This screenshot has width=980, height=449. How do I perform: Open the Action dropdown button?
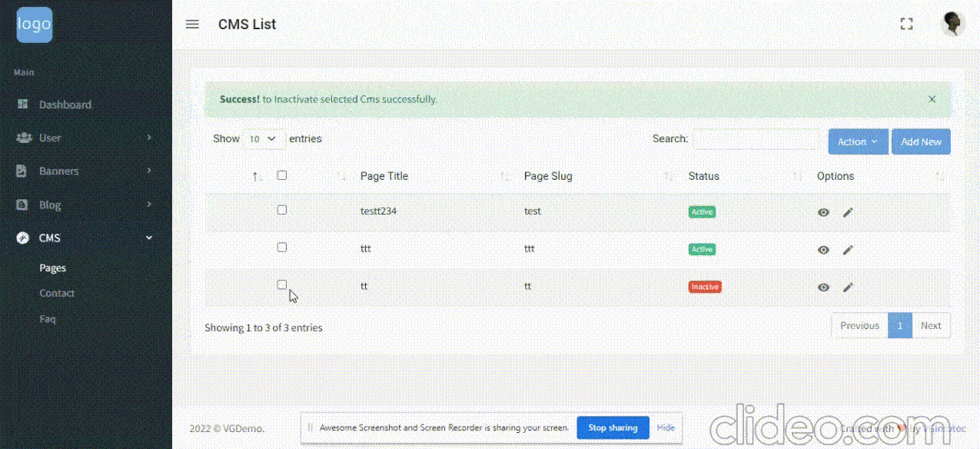[x=858, y=141]
